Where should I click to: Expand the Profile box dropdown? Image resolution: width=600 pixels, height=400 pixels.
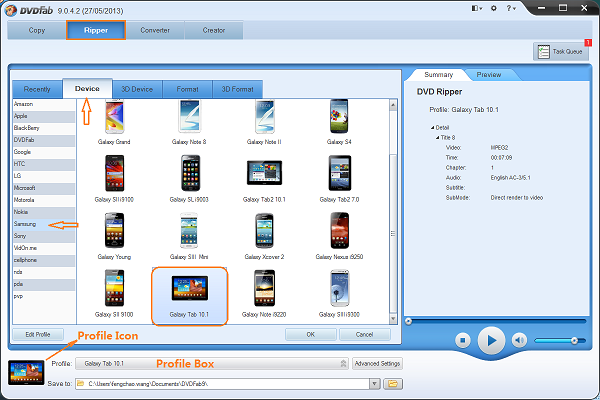[343, 364]
